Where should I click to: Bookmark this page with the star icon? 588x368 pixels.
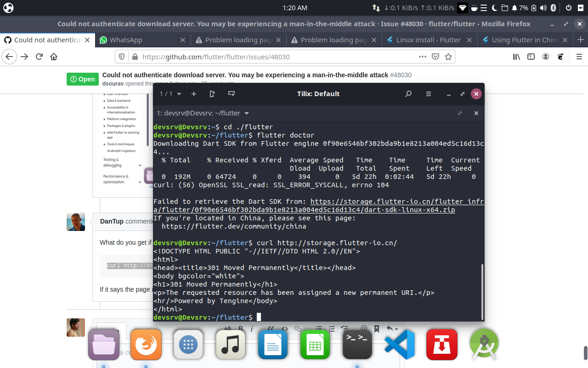coord(448,57)
